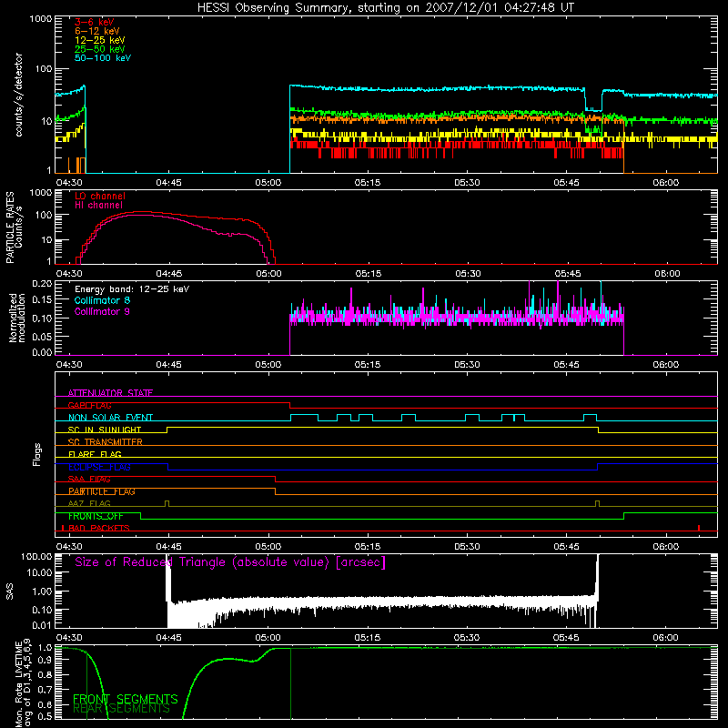Click the REAR_SEGMENTS legend label
The height and width of the screenshot is (728, 728).
pyautogui.click(x=122, y=709)
